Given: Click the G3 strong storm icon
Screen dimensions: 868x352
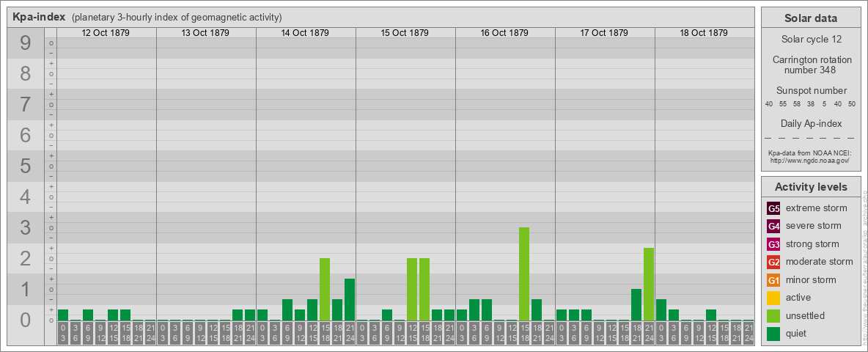Looking at the screenshot, I should 773,244.
